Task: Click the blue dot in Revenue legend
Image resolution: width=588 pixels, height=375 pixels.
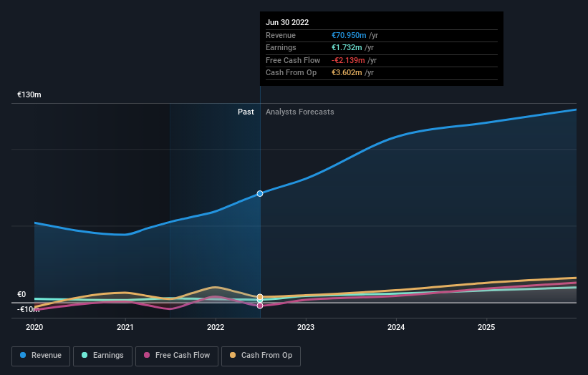Action: click(x=23, y=355)
